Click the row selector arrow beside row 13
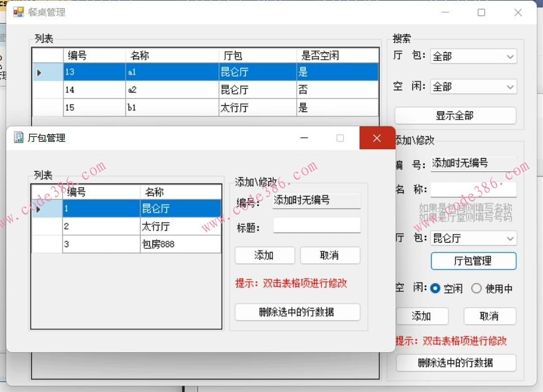Screen dimensions: 543x392 [x=40, y=72]
